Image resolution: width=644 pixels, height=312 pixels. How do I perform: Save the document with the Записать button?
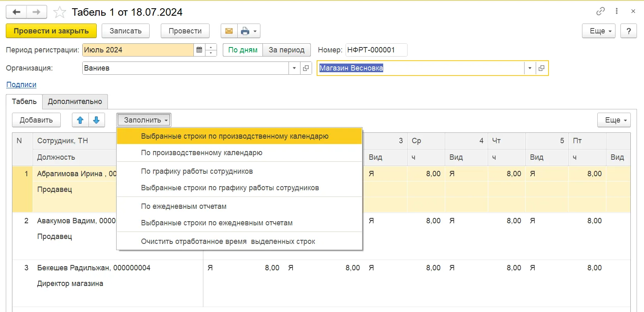coord(125,31)
